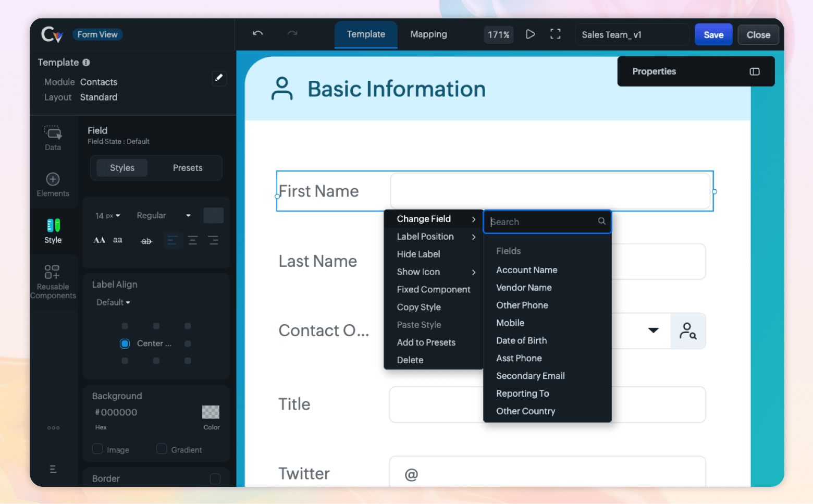The image size is (813, 504).
Task: Switch to the Presets tab
Action: (188, 168)
